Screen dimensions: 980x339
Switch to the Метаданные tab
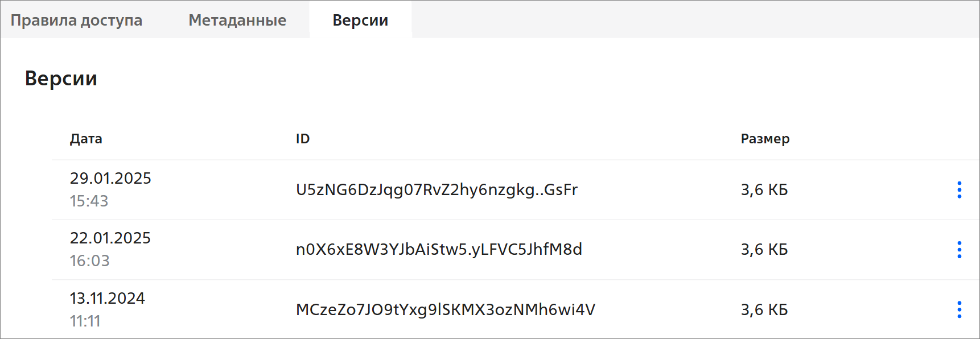click(x=237, y=20)
